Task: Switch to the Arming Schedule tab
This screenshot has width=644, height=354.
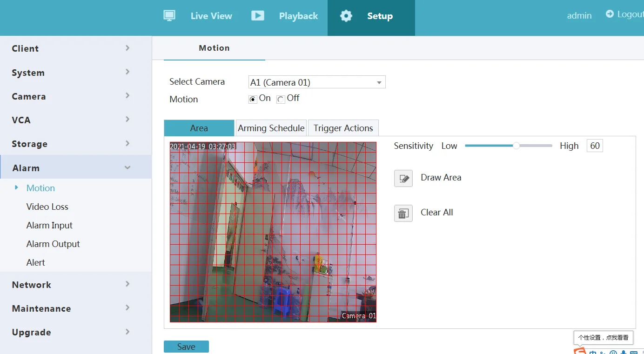Action: pyautogui.click(x=271, y=128)
